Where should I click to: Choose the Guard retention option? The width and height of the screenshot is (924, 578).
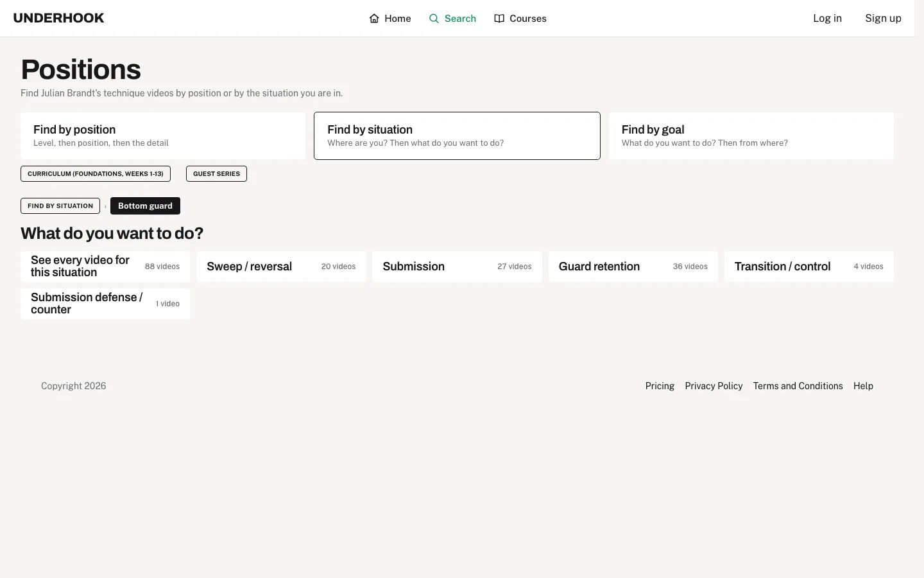coord(633,267)
